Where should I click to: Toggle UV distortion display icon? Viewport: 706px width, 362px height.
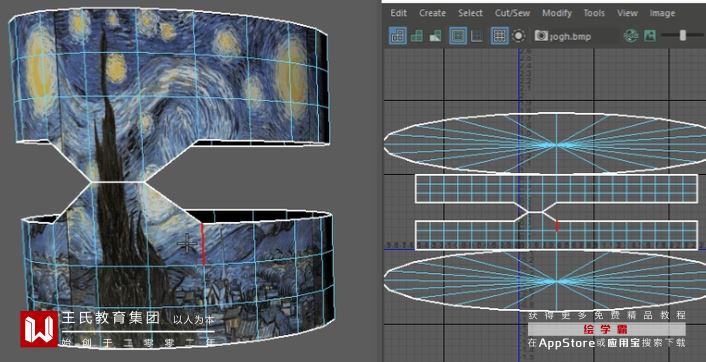click(x=435, y=36)
